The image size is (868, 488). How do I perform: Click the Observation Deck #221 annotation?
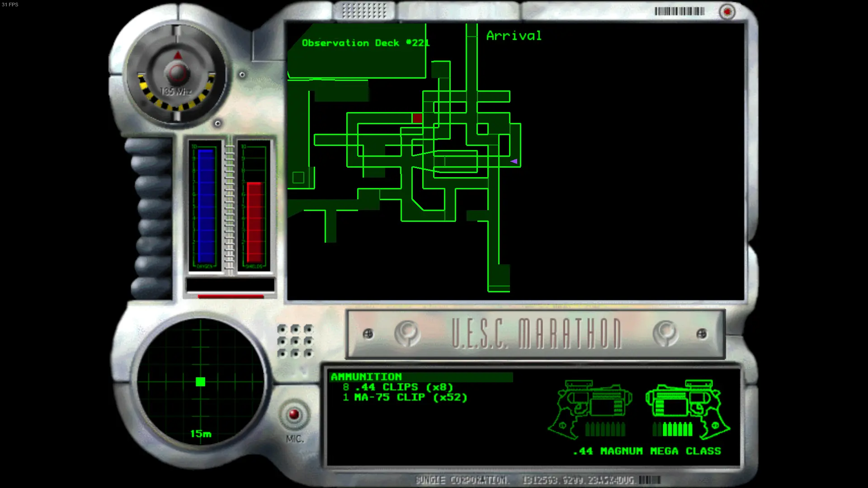[x=365, y=43]
